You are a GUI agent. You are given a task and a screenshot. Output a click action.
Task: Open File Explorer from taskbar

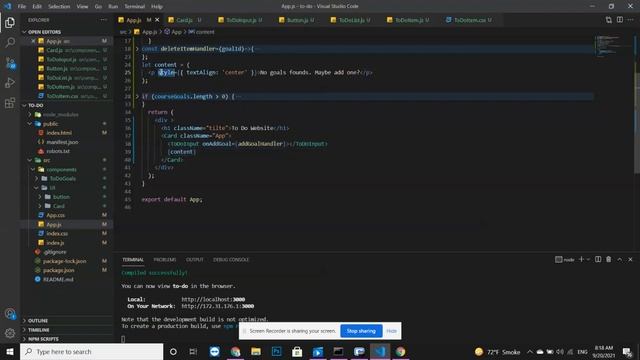coord(256,351)
